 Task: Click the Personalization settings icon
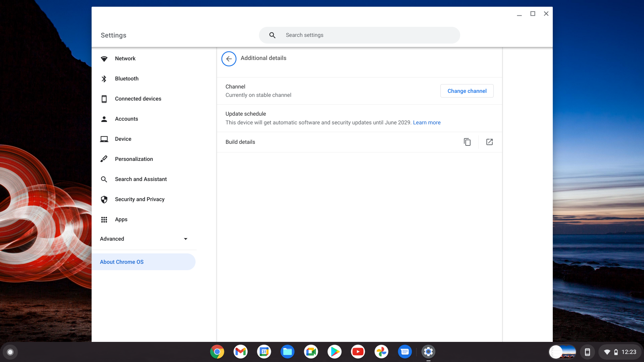[104, 159]
